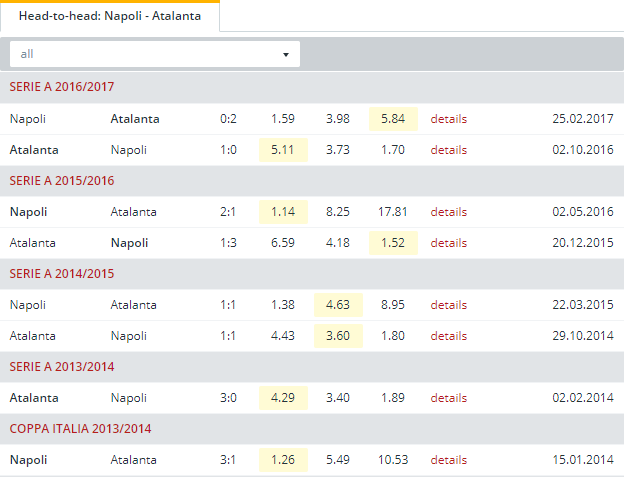
Task: Click the SERIE A 2015/2016 heading
Action: [x=62, y=181]
